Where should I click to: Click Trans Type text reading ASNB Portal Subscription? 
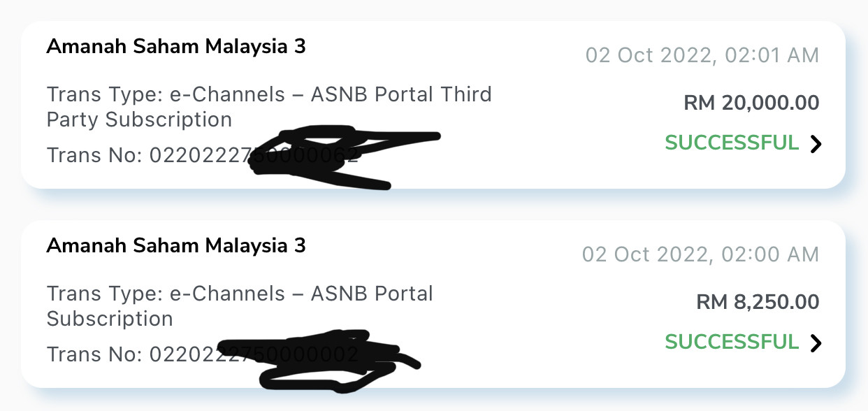tap(240, 306)
